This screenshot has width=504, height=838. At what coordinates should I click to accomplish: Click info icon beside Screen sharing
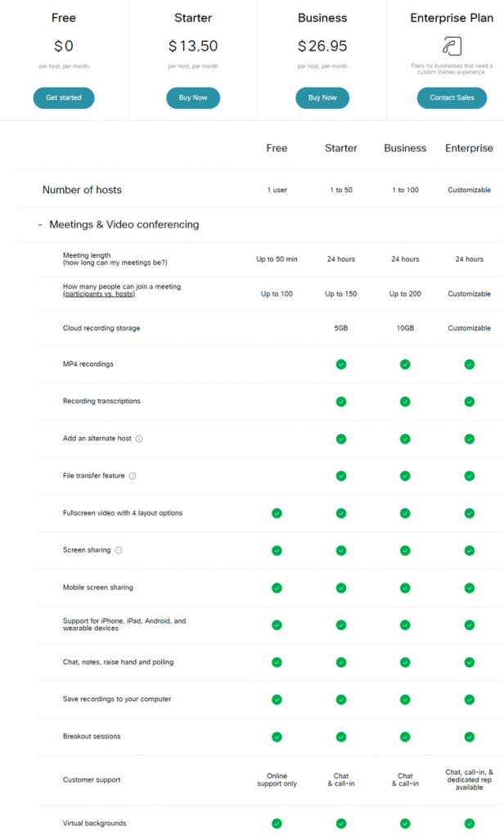coord(119,551)
